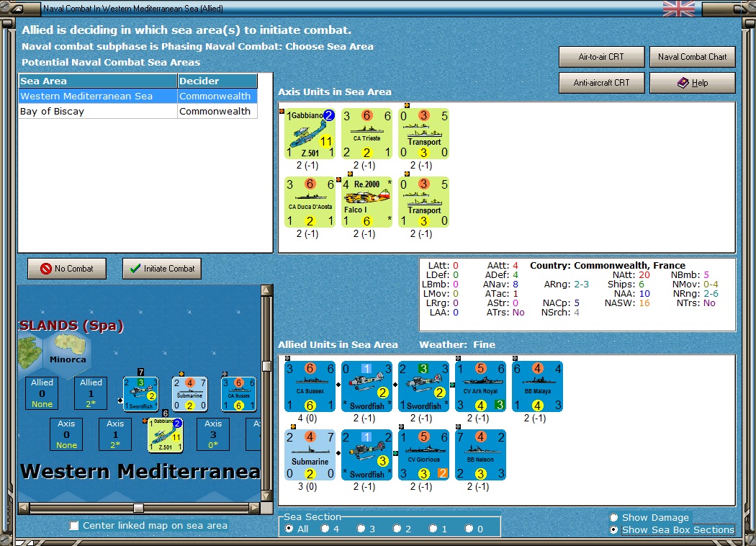Click the Allied 1 sea box
The width and height of the screenshot is (756, 546).
coord(91,393)
